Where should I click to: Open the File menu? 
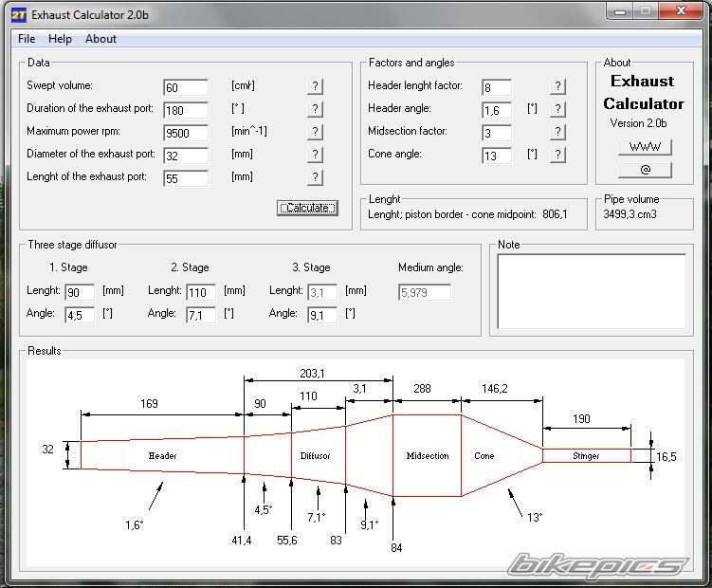pyautogui.click(x=27, y=39)
